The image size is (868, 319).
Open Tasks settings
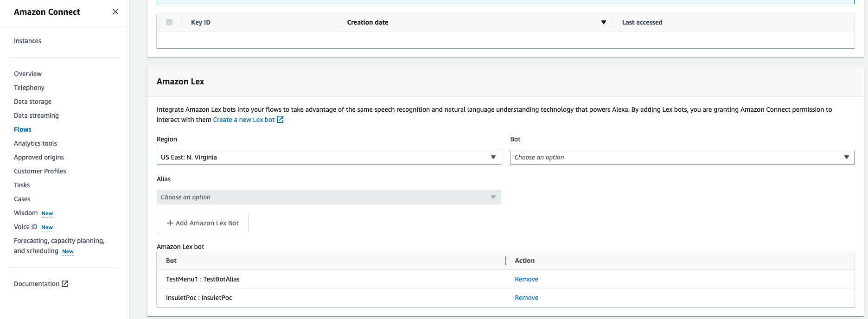(22, 185)
